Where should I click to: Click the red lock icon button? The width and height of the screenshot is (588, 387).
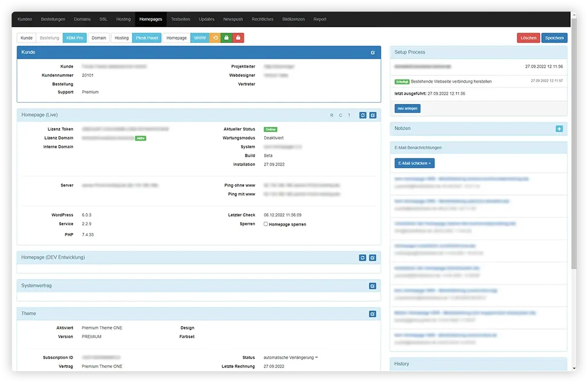point(238,38)
